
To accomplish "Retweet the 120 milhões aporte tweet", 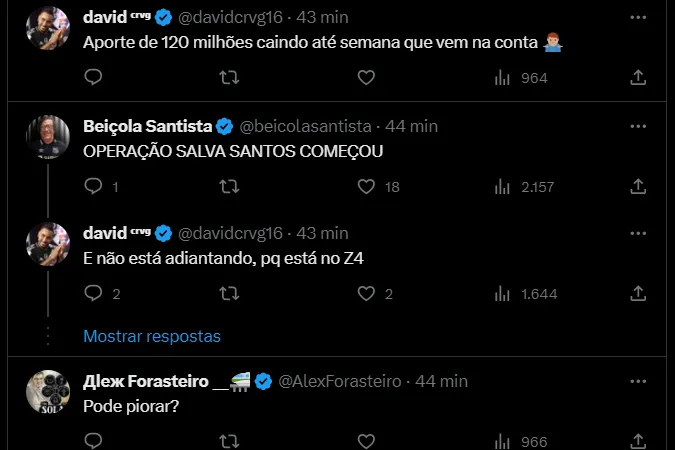I will [228, 77].
